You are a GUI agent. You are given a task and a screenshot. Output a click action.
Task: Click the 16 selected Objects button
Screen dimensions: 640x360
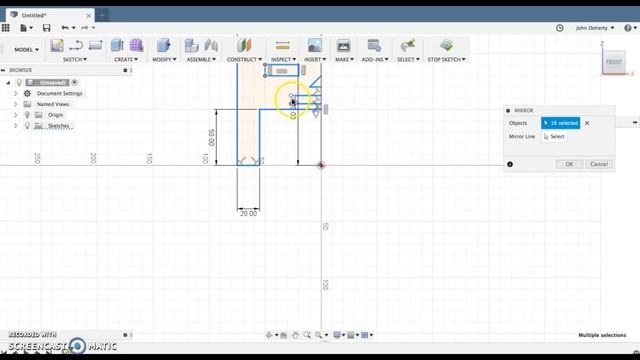click(560, 123)
